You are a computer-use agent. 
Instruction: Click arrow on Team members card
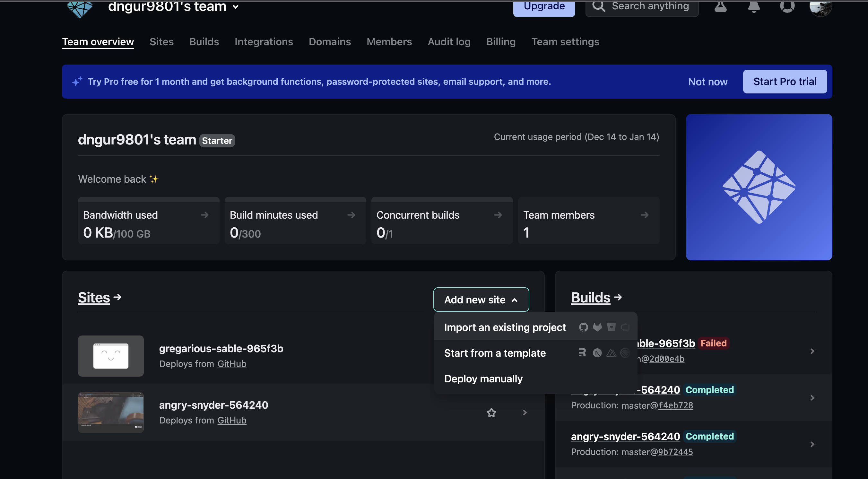pyautogui.click(x=644, y=215)
